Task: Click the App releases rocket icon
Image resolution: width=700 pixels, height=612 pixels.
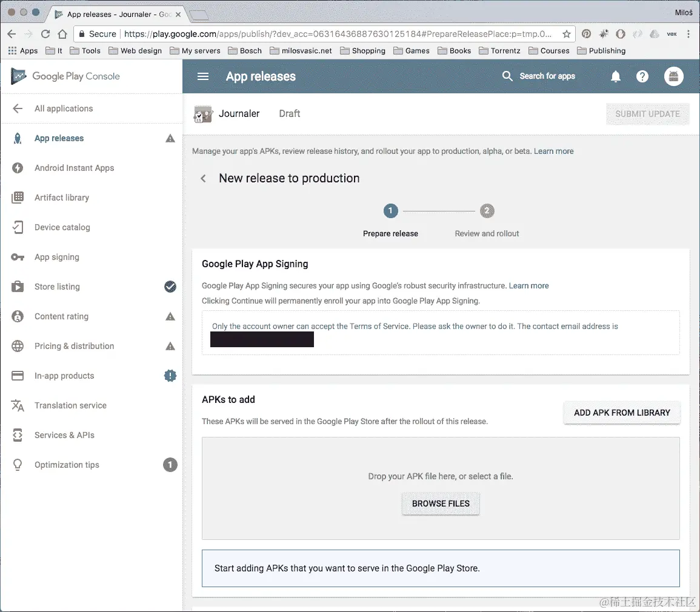Action: coord(18,138)
